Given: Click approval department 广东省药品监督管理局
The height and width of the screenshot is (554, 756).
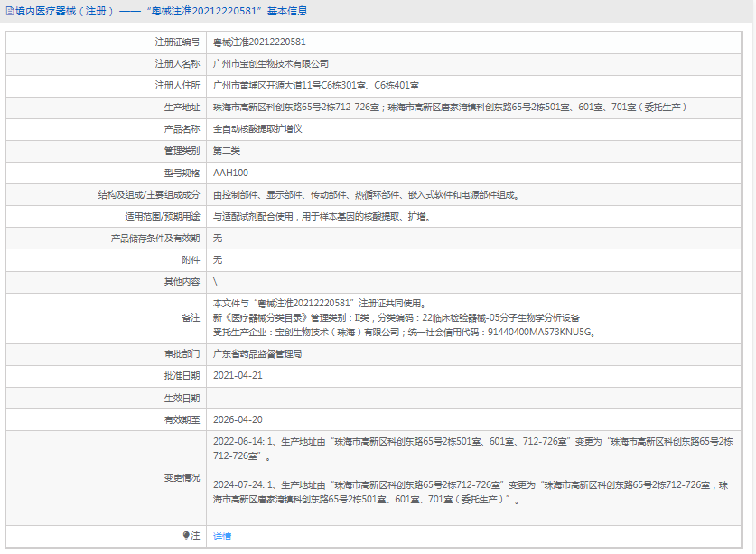Looking at the screenshot, I should pos(257,353).
